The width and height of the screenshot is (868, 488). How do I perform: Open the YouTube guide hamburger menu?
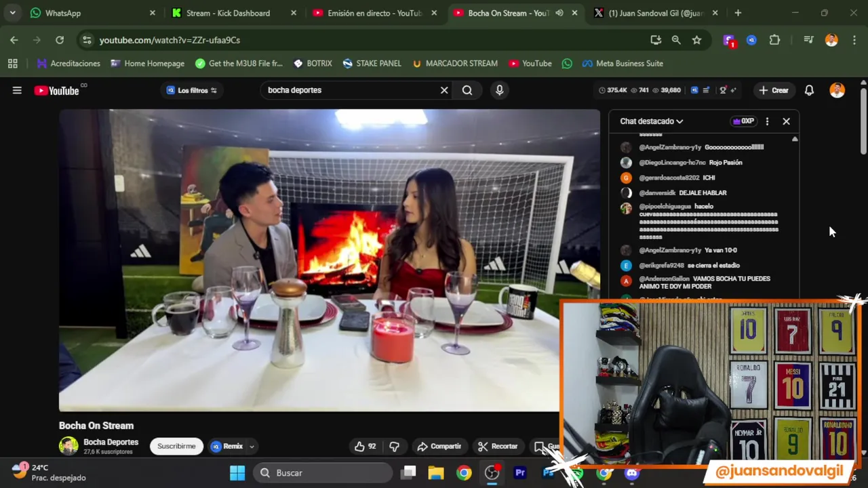point(17,90)
